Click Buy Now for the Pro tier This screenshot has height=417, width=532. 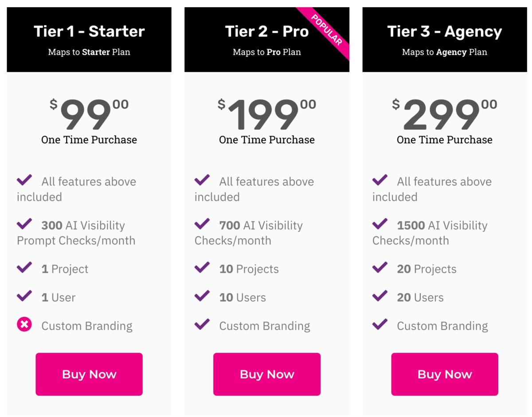pyautogui.click(x=267, y=374)
